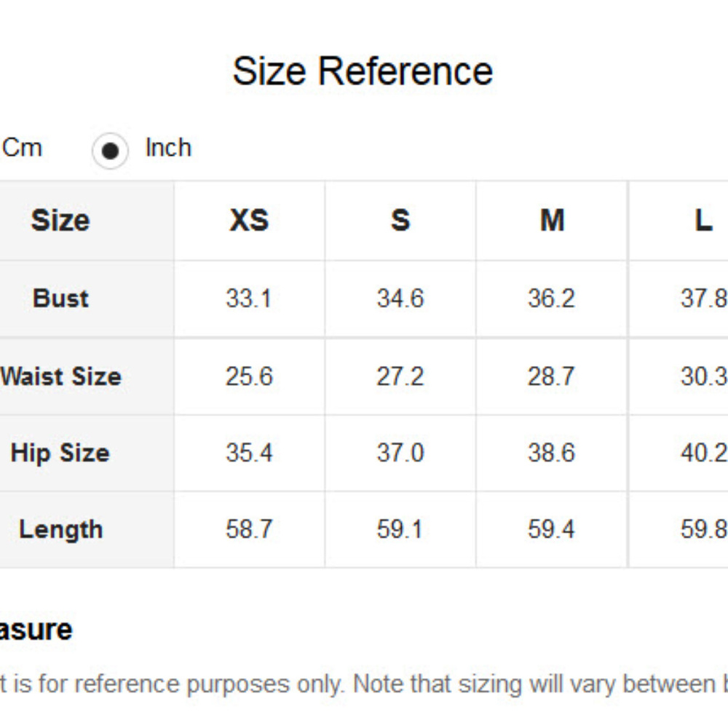
Task: Select XS waist value 25.6
Action: (249, 376)
